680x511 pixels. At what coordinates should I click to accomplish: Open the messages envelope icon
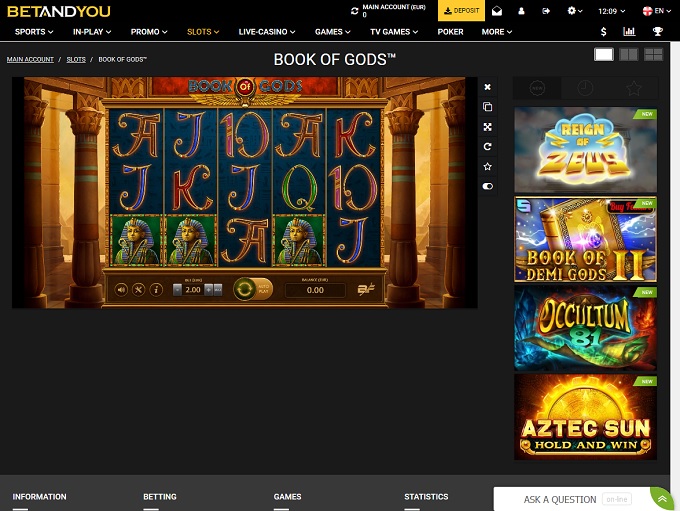coord(497,11)
